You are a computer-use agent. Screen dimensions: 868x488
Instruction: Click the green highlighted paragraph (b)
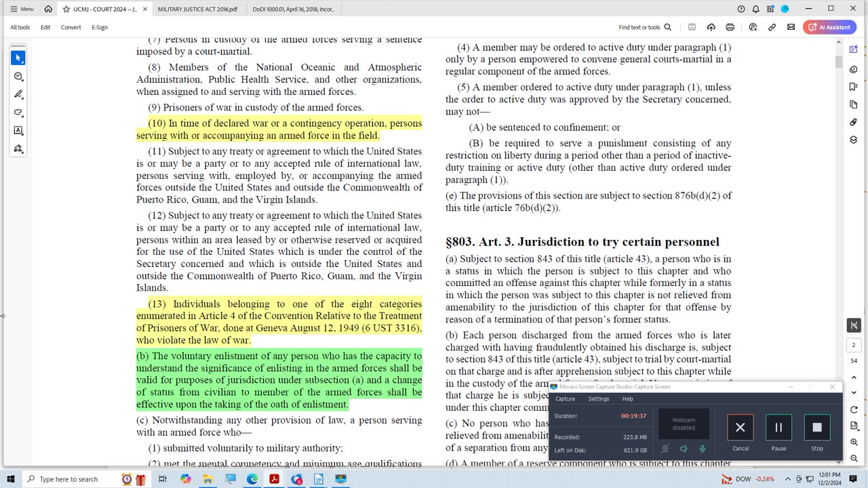pos(279,380)
